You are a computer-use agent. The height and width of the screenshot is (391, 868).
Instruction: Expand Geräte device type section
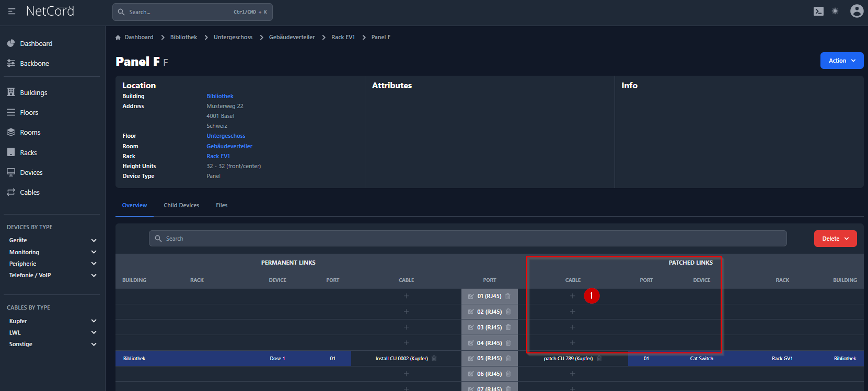94,240
